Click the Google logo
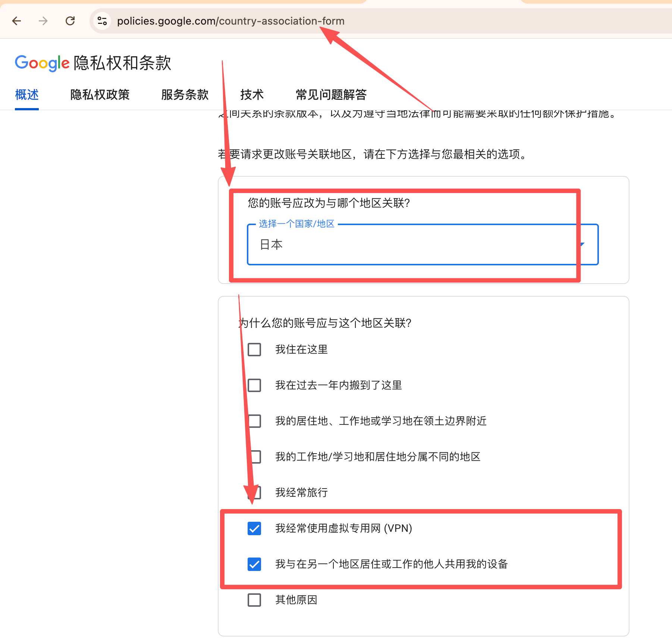Image resolution: width=672 pixels, height=644 pixels. pos(42,63)
